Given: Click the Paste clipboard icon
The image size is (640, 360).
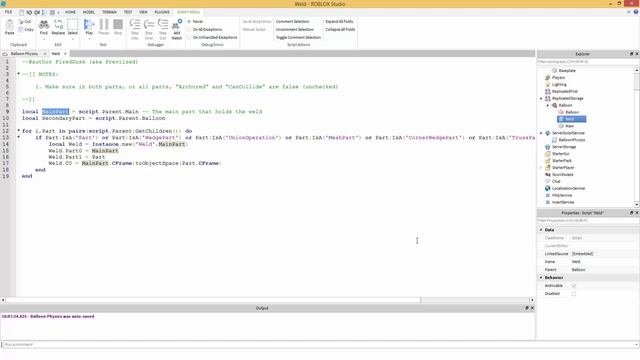Looking at the screenshot, I should click(x=9, y=25).
